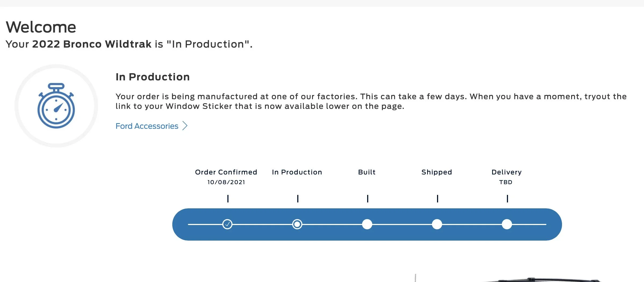Click the Built progress dot
This screenshot has height=282, width=644.
coord(367,224)
